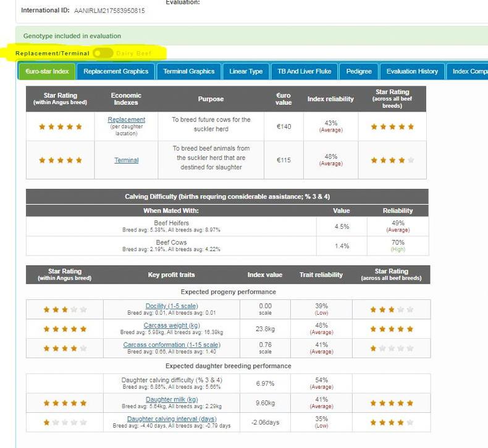This screenshot has width=488, height=448.
Task: Open the €uro-star Index tab
Action: (x=47, y=72)
